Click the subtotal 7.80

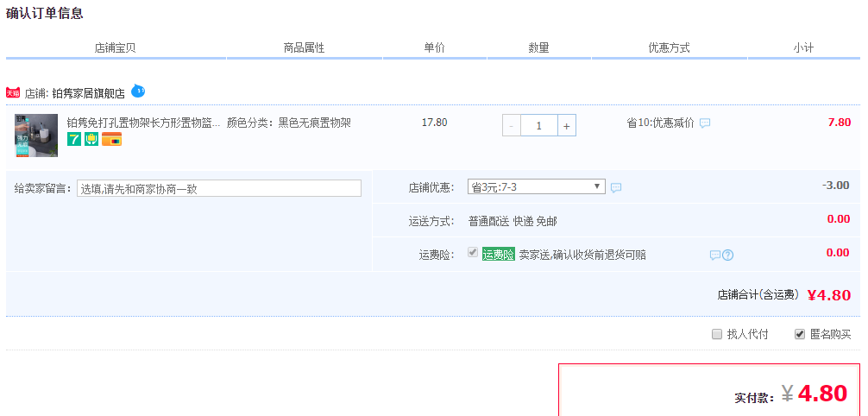tap(840, 123)
